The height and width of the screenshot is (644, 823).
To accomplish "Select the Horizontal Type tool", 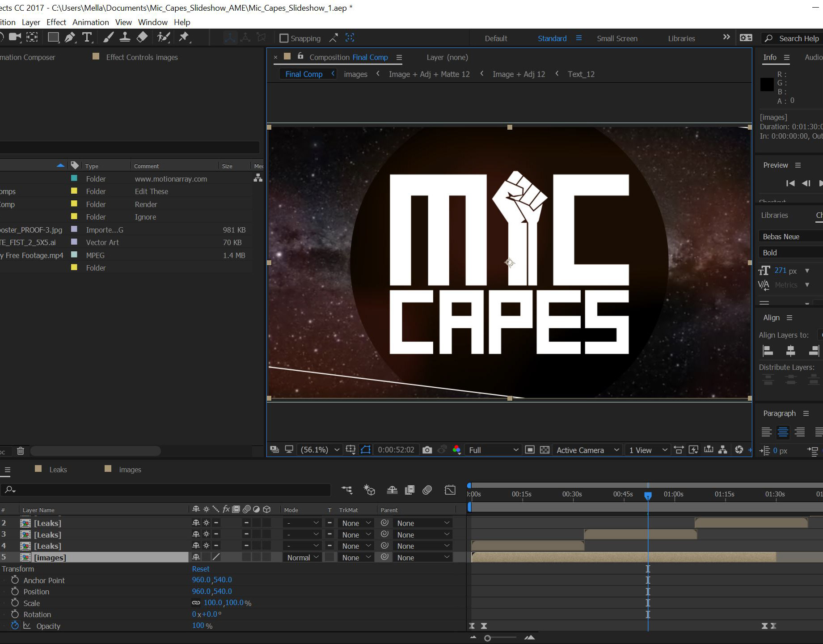I will tap(87, 38).
